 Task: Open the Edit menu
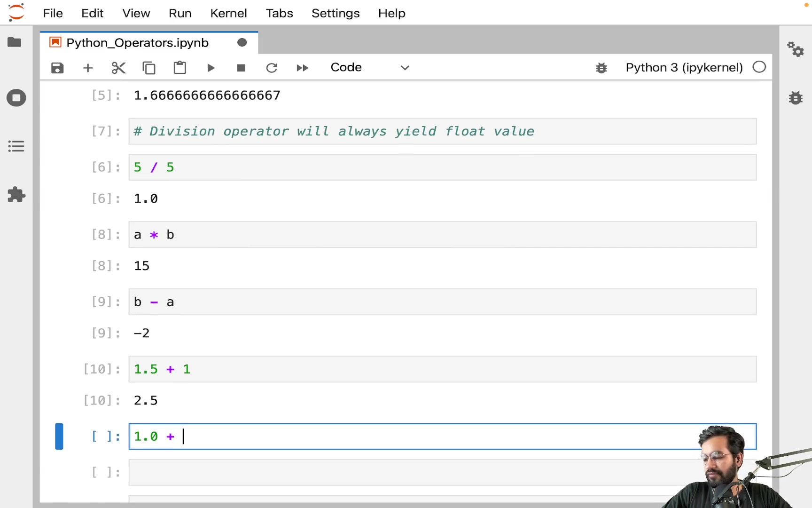click(x=92, y=13)
